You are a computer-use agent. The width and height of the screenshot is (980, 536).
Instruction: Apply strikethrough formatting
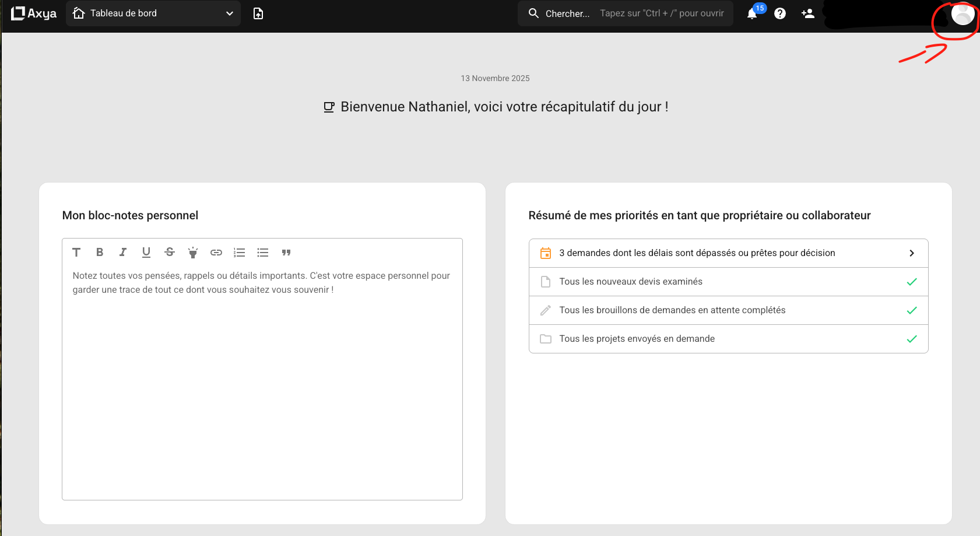170,253
